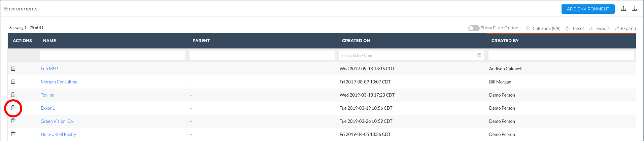Focus the Name filter input field

point(112,55)
